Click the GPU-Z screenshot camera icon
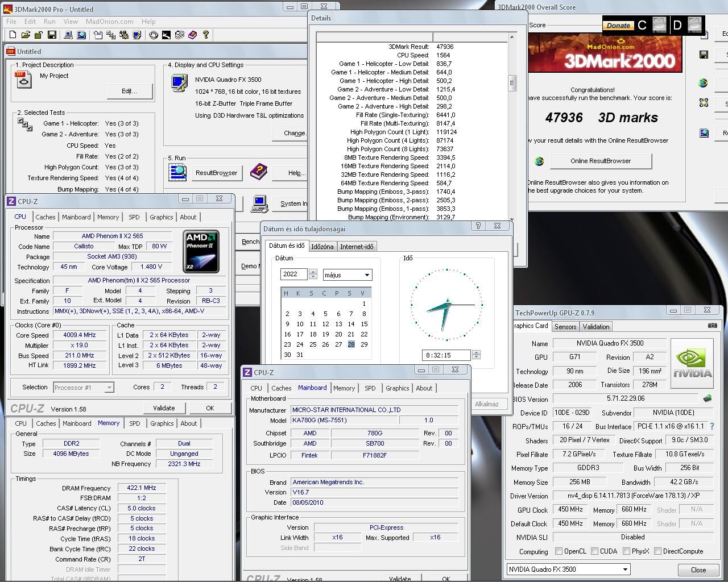 tap(712, 326)
